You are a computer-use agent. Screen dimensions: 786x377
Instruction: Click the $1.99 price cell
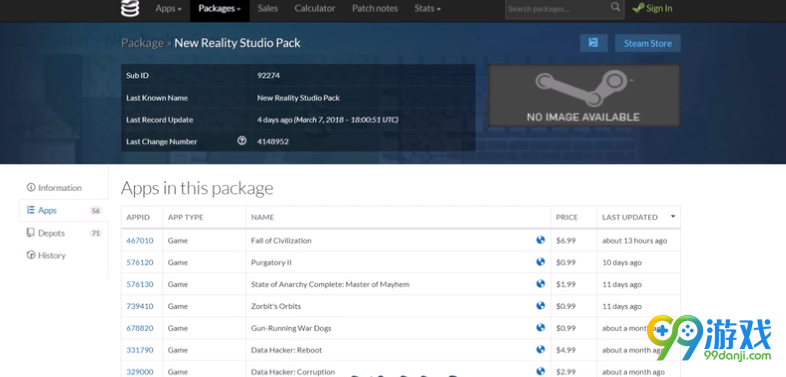566,284
